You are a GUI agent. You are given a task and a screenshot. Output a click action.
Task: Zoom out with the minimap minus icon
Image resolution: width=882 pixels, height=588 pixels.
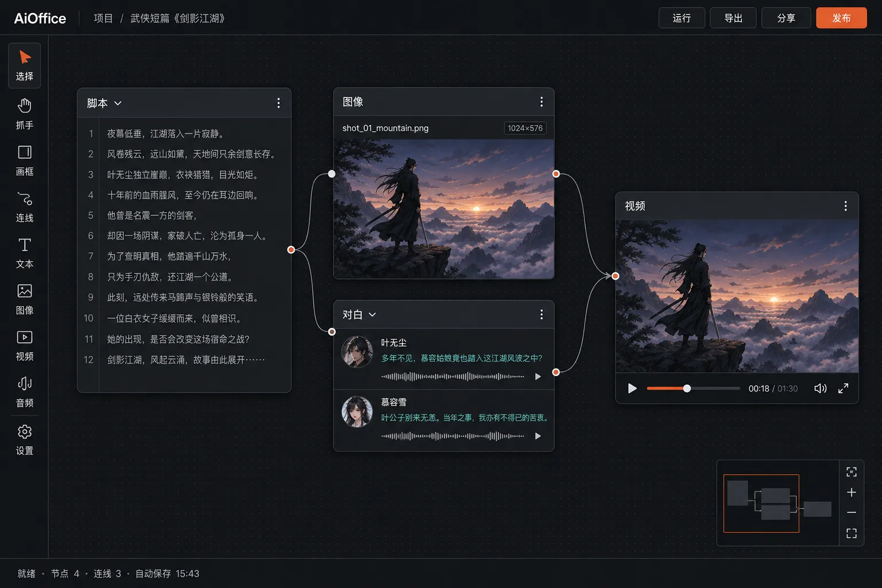click(852, 512)
